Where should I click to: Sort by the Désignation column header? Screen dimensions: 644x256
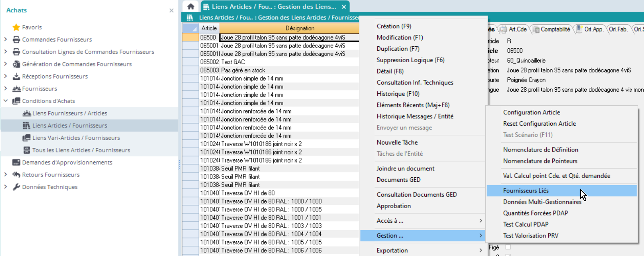299,28
